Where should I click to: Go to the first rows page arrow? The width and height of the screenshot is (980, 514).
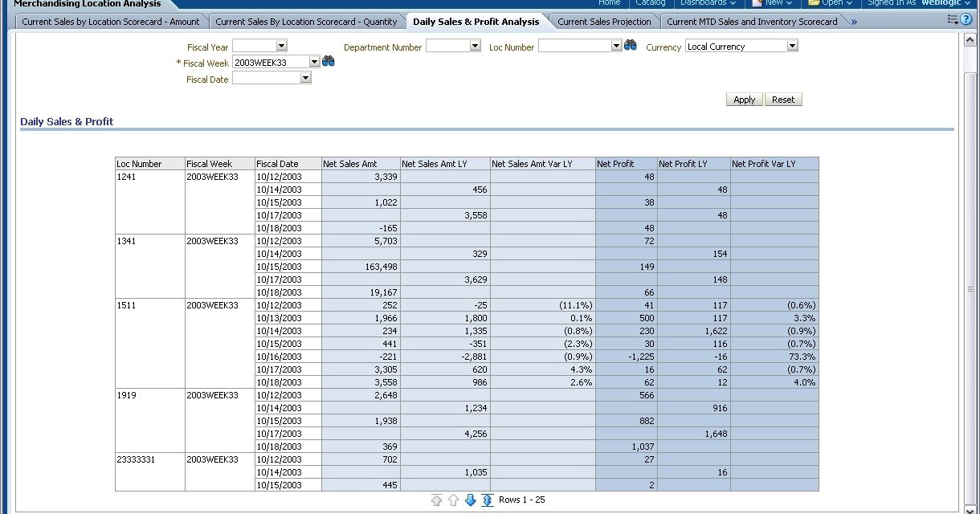point(437,500)
